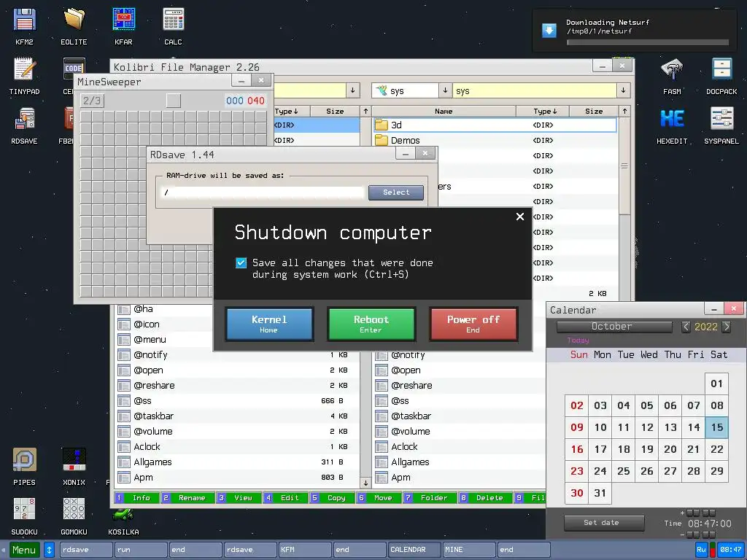Select Allgames file in right panel

(x=460, y=462)
